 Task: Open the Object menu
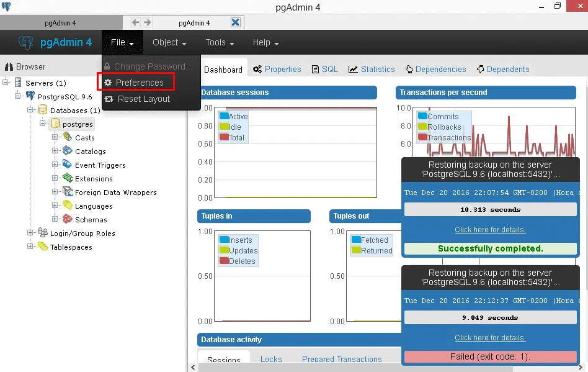point(169,42)
